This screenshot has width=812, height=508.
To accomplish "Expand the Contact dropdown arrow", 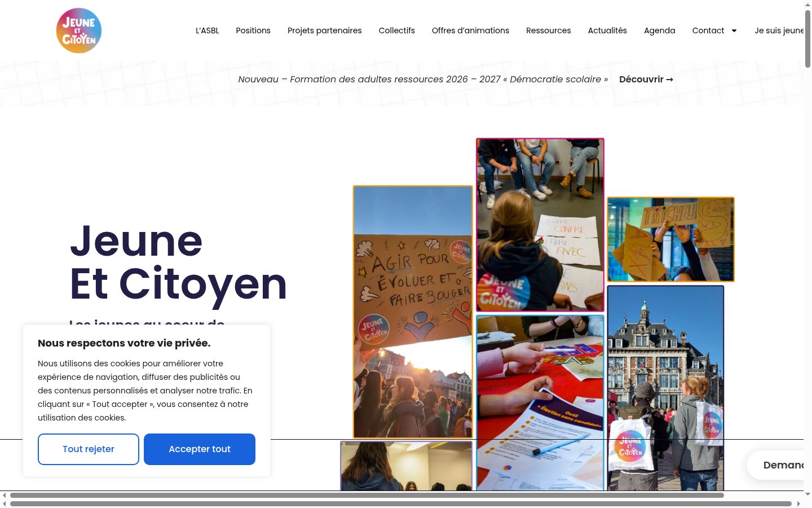I will point(734,30).
